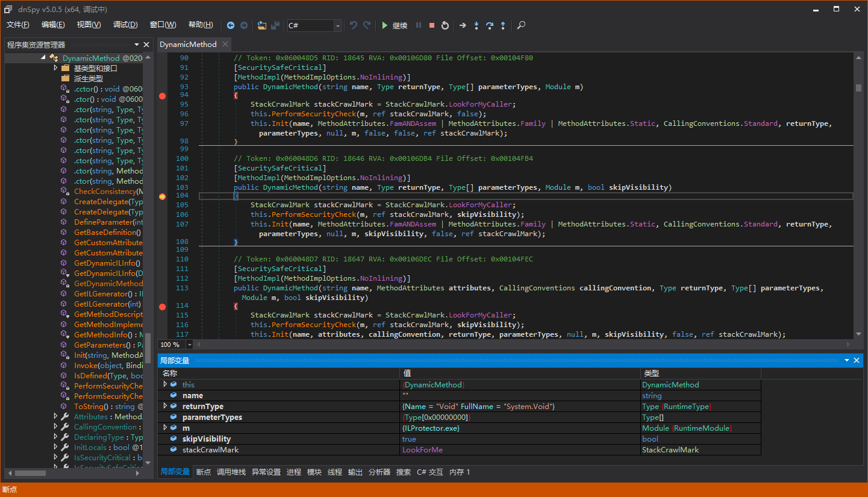868x497 pixels.
Task: Click the 继续 continue button
Action: [x=395, y=25]
